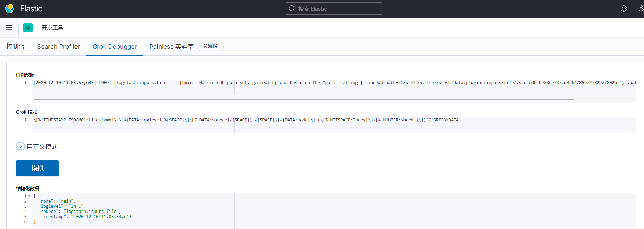
Task: Select the Grok Debugger tab
Action: coord(115,46)
